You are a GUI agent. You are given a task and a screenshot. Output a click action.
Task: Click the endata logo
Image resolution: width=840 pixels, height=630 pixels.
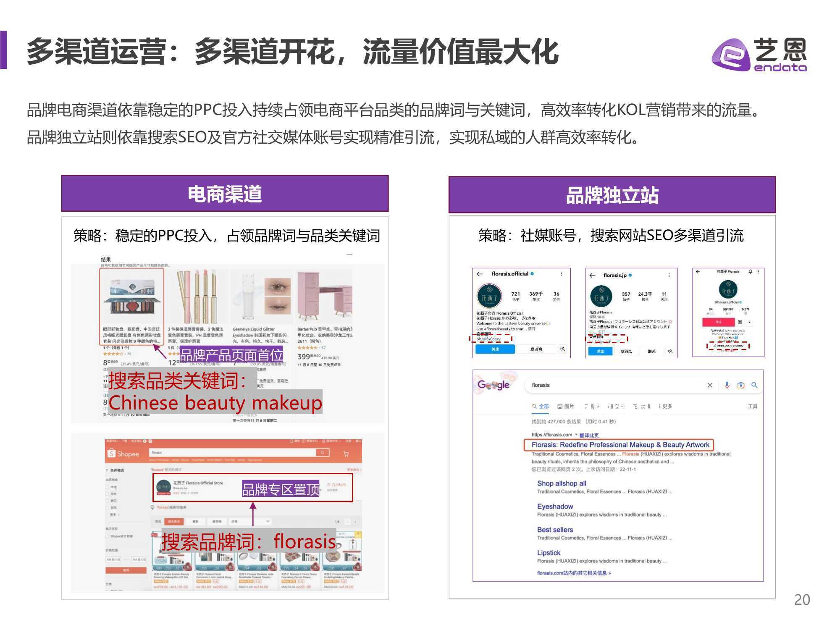(759, 55)
